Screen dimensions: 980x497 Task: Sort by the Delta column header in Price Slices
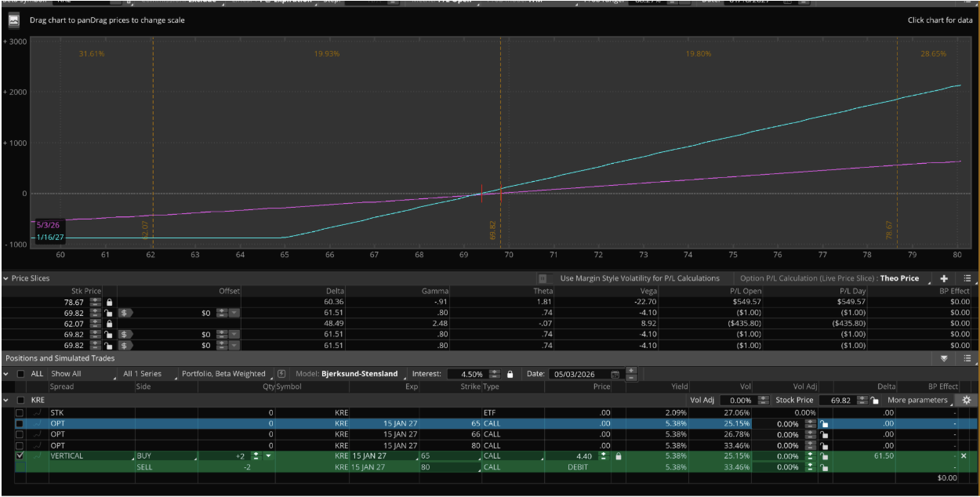click(x=333, y=291)
